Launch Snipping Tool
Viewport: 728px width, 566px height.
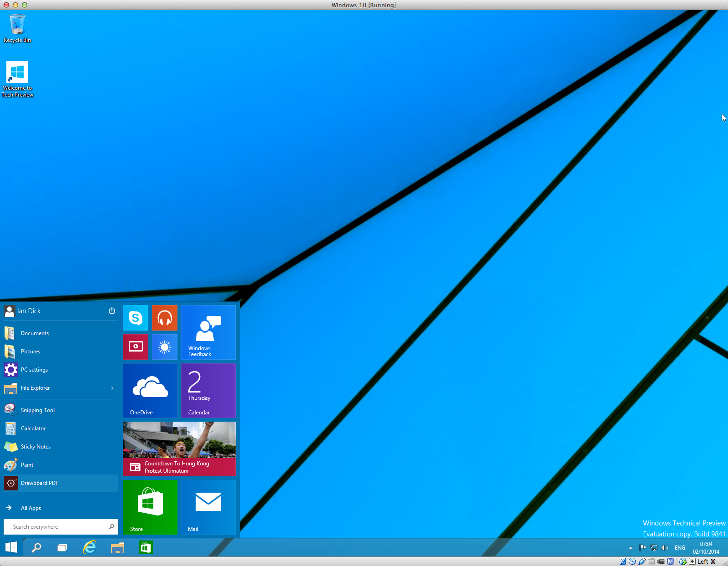tap(61, 410)
